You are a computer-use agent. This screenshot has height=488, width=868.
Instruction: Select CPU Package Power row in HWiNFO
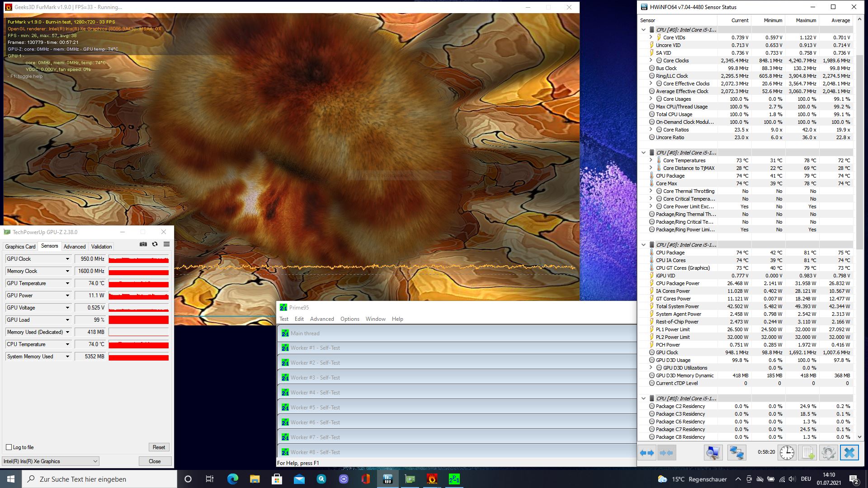745,283
